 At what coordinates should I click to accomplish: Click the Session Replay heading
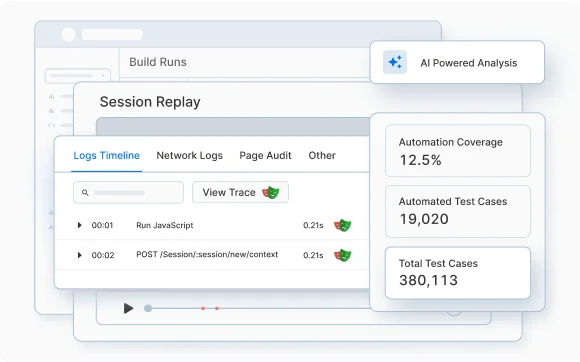click(x=150, y=102)
